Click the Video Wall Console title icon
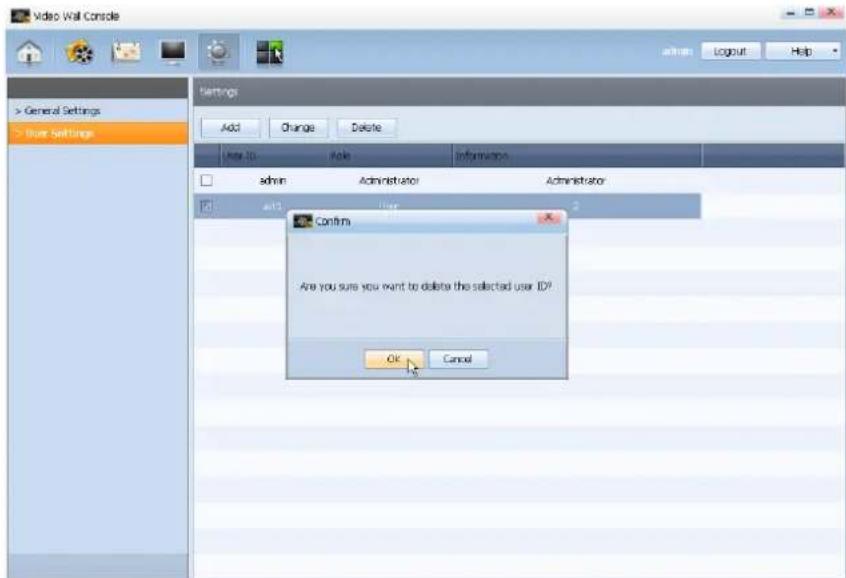The image size is (846, 578). tap(21, 16)
